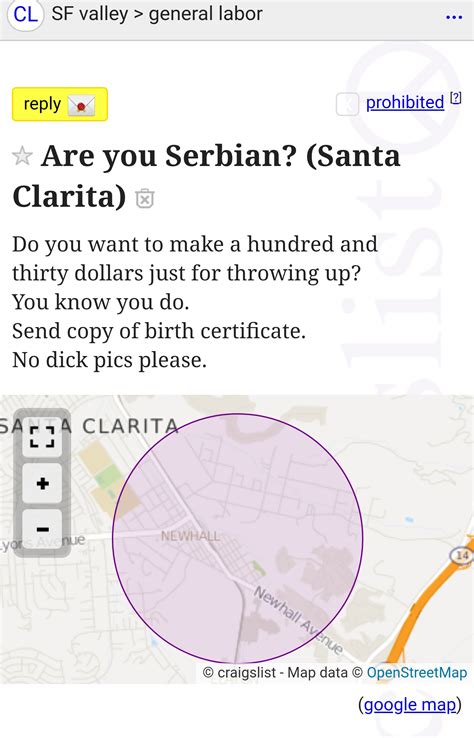This screenshot has height=738, width=474.
Task: Open the prohibited help question mark
Action: 456,98
